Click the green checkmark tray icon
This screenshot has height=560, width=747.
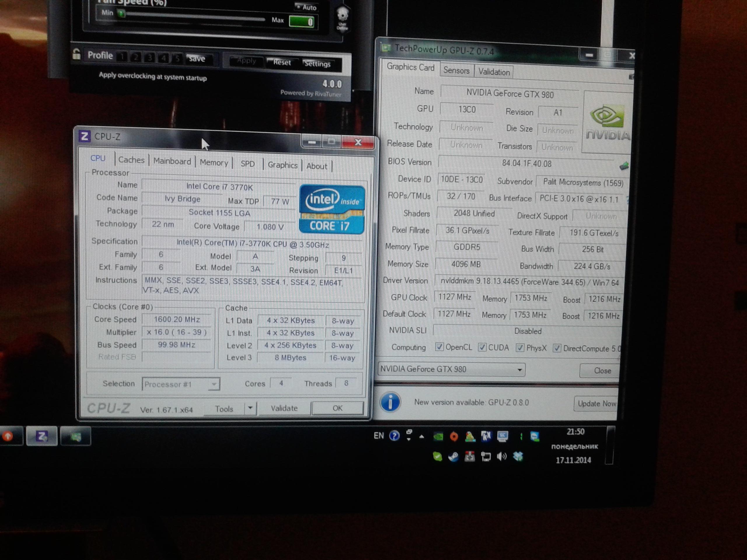pos(437,457)
